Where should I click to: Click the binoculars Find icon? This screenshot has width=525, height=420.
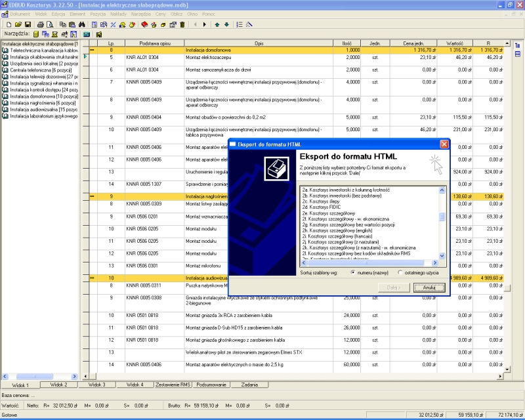point(83,24)
